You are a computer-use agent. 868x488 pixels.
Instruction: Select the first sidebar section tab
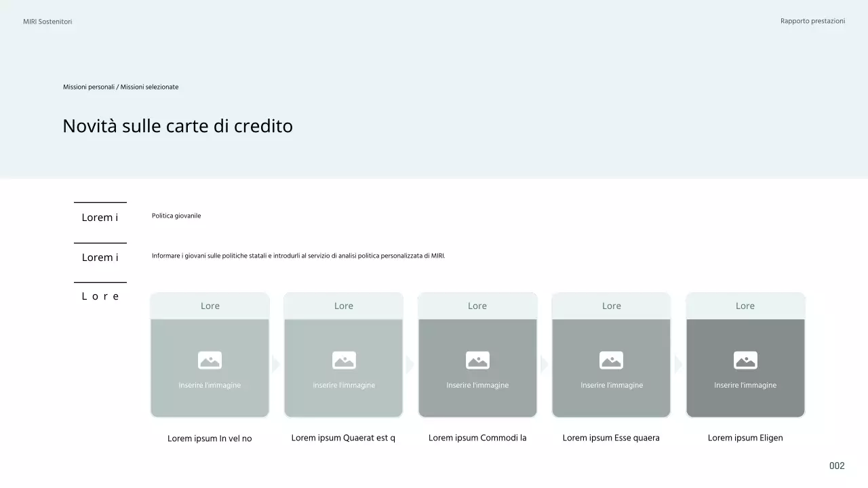click(x=100, y=217)
